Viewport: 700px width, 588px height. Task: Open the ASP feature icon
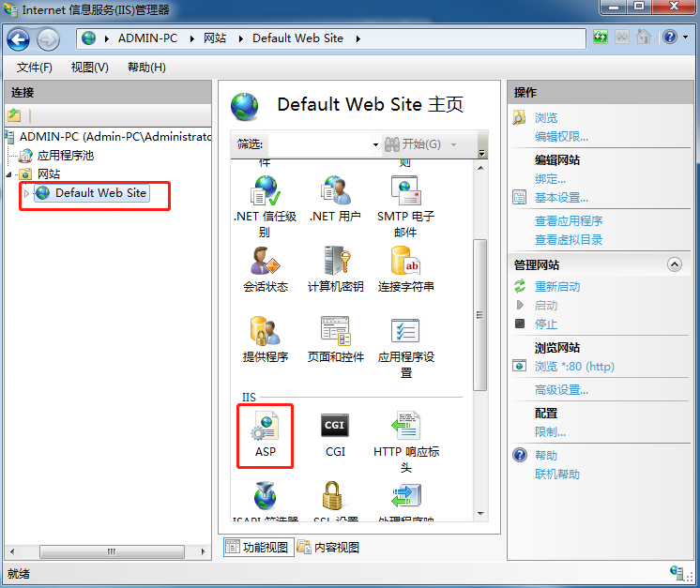coord(265,434)
